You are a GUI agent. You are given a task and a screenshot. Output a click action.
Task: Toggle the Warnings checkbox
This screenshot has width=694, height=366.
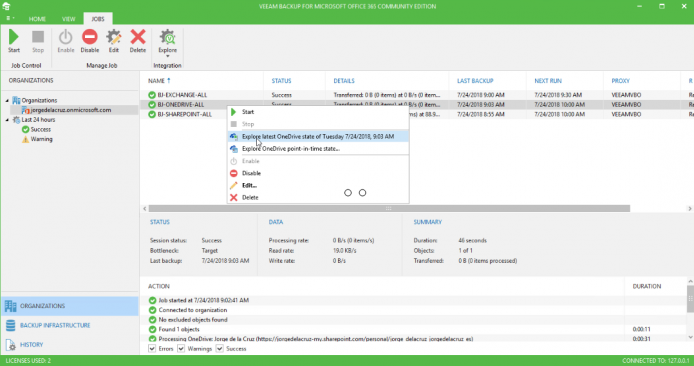click(x=181, y=349)
